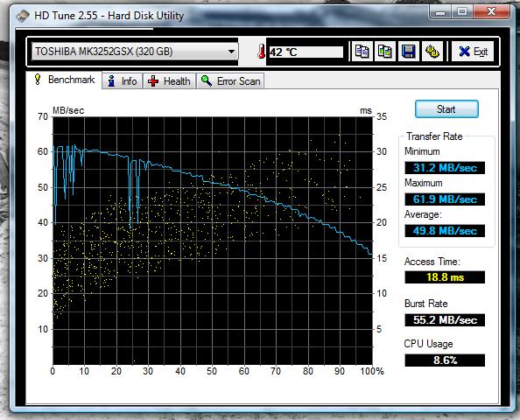
Task: Click the floppy disk save icon
Action: click(x=409, y=52)
